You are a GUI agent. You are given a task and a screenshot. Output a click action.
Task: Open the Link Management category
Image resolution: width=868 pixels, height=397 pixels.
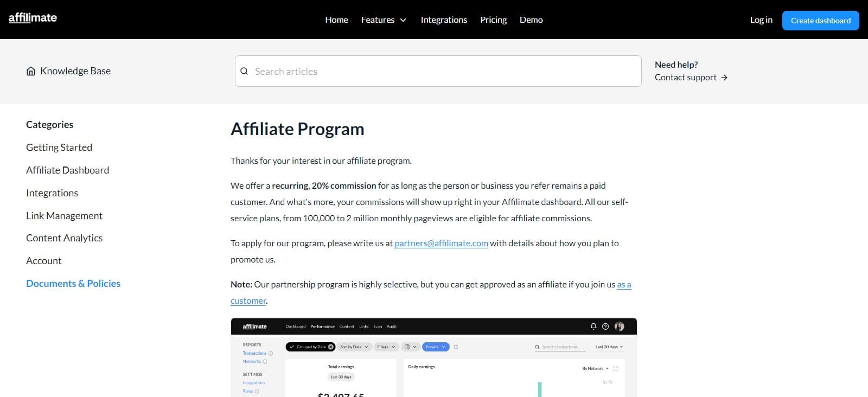[x=64, y=216]
